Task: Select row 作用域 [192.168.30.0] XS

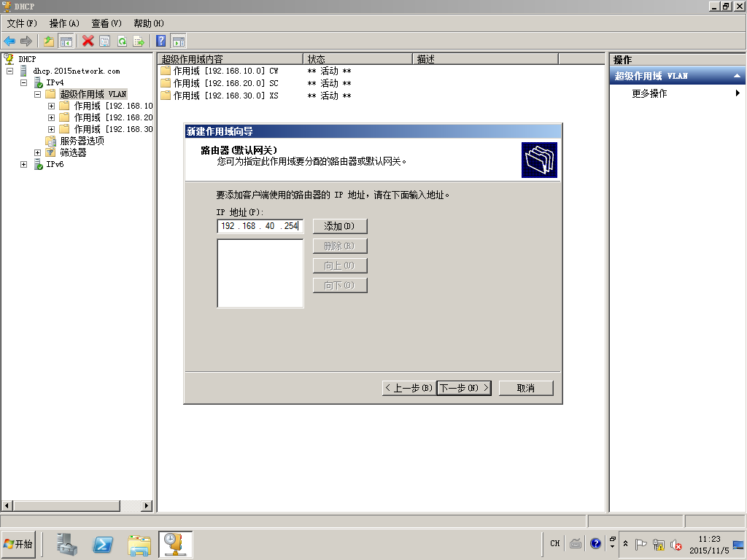Action: pyautogui.click(x=226, y=96)
